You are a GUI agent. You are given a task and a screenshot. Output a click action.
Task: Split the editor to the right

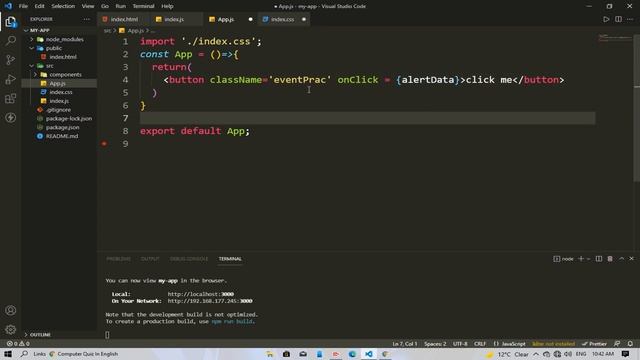pyautogui.click(x=618, y=19)
